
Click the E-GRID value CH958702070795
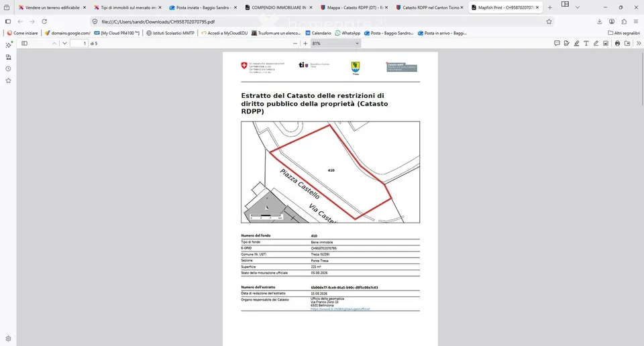323,248
